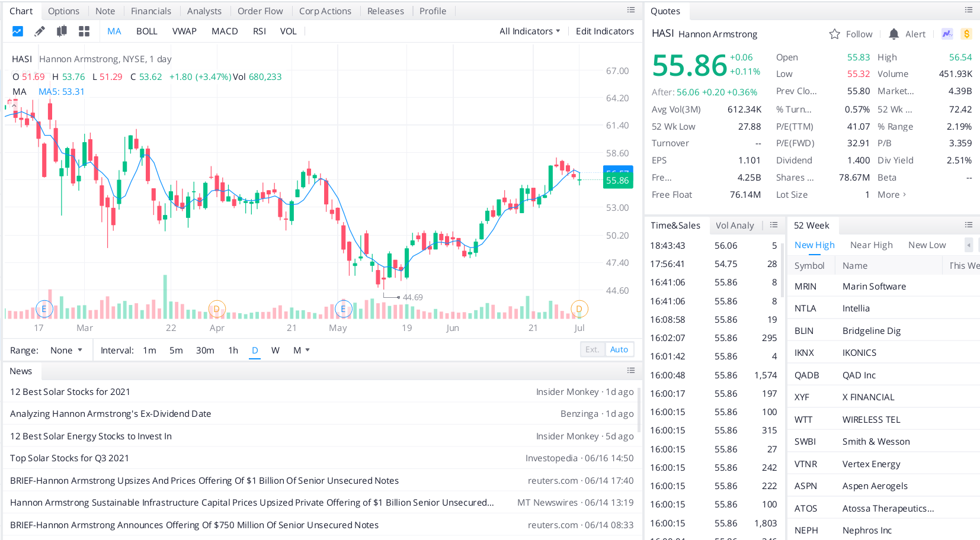Open the M interval dropdown

click(302, 351)
